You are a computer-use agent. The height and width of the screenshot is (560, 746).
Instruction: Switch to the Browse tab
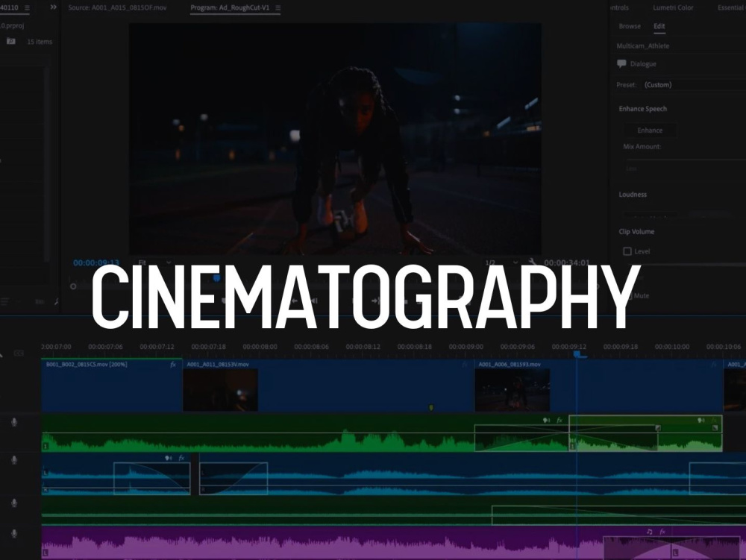tap(630, 26)
